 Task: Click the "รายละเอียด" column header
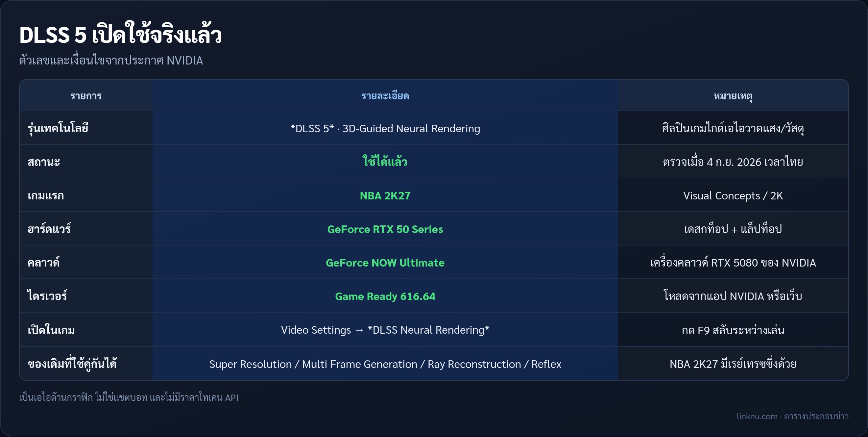coord(385,96)
